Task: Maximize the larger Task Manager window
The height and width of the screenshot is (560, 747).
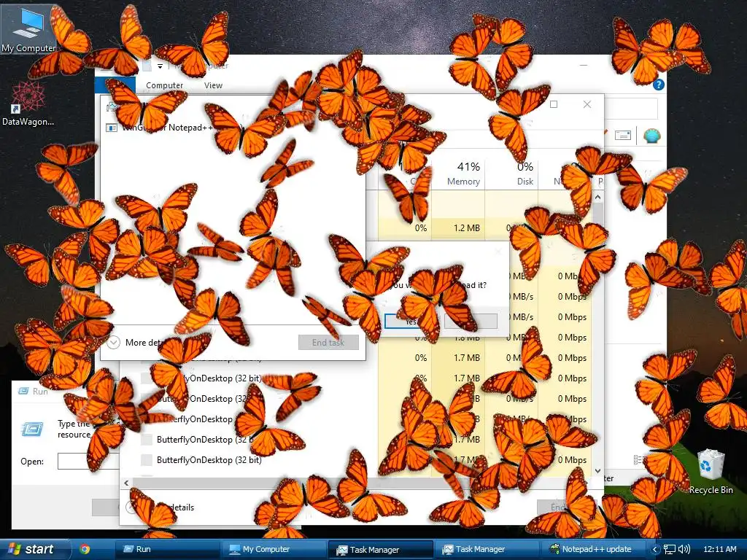Action: pos(554,104)
